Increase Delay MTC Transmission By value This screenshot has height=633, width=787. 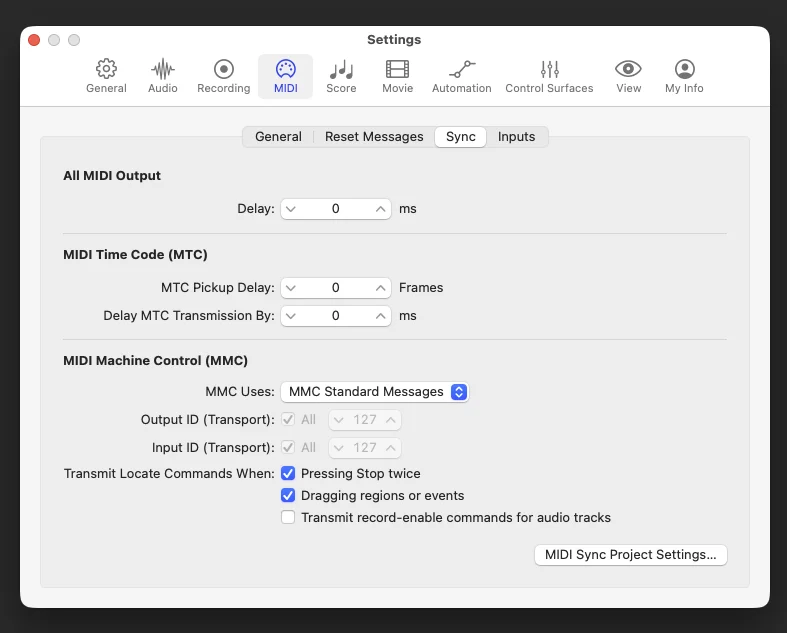coord(380,316)
